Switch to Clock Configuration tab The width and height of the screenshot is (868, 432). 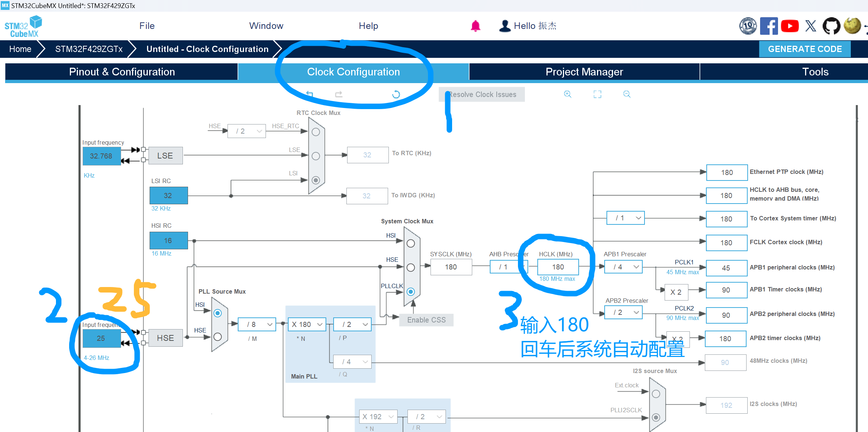click(x=353, y=72)
